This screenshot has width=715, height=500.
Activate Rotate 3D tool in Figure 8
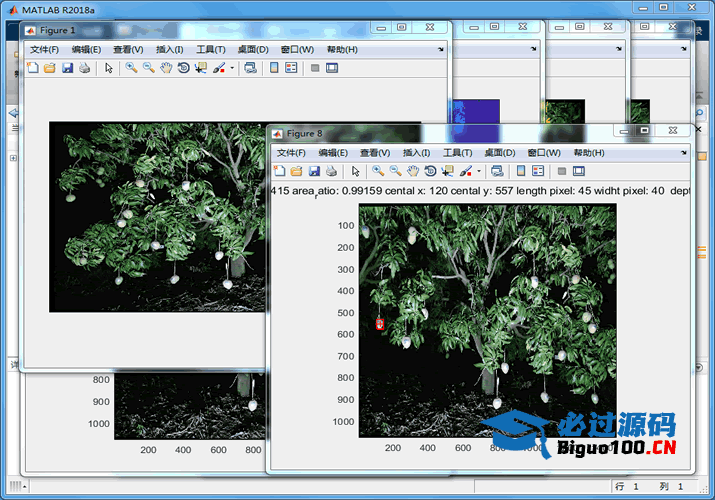429,171
